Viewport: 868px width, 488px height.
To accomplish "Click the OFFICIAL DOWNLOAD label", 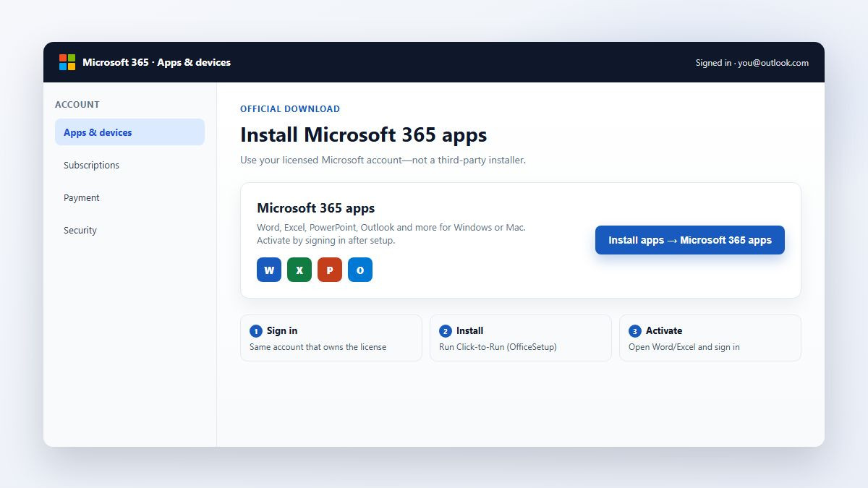I will (290, 109).
